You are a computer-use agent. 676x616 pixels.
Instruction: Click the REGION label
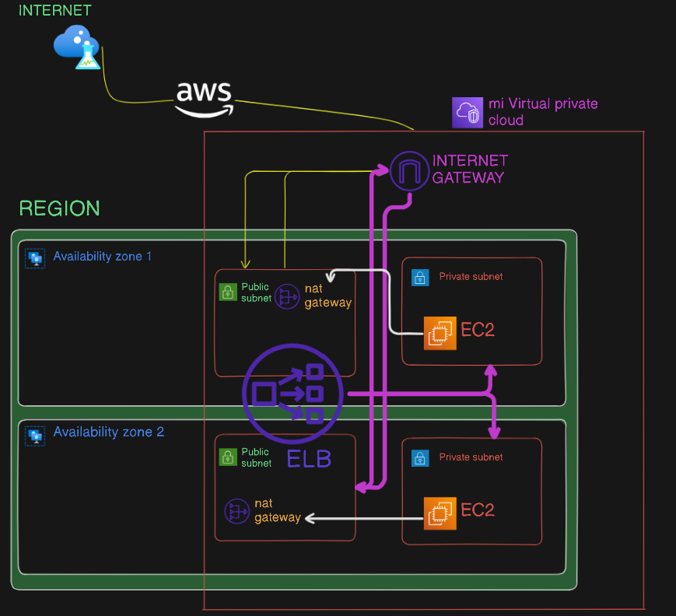[x=59, y=208]
